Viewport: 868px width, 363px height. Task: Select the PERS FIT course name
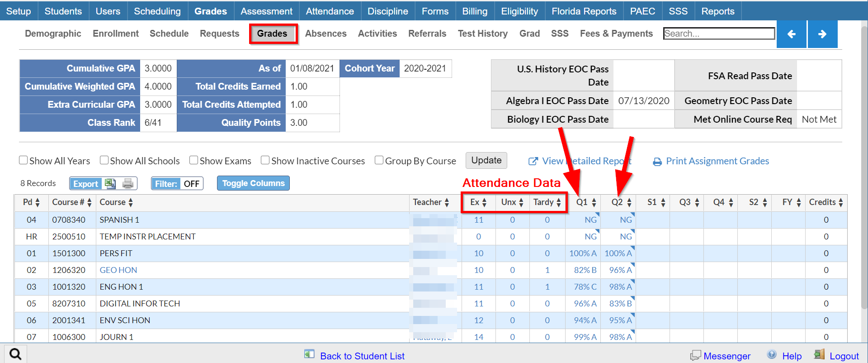[116, 253]
